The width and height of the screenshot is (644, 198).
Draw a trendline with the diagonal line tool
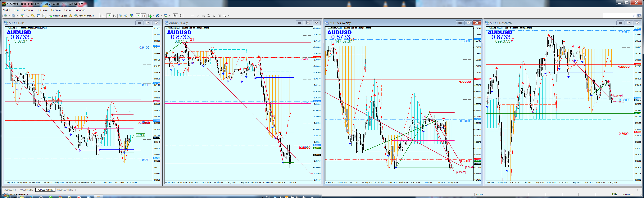pyautogui.click(x=198, y=16)
